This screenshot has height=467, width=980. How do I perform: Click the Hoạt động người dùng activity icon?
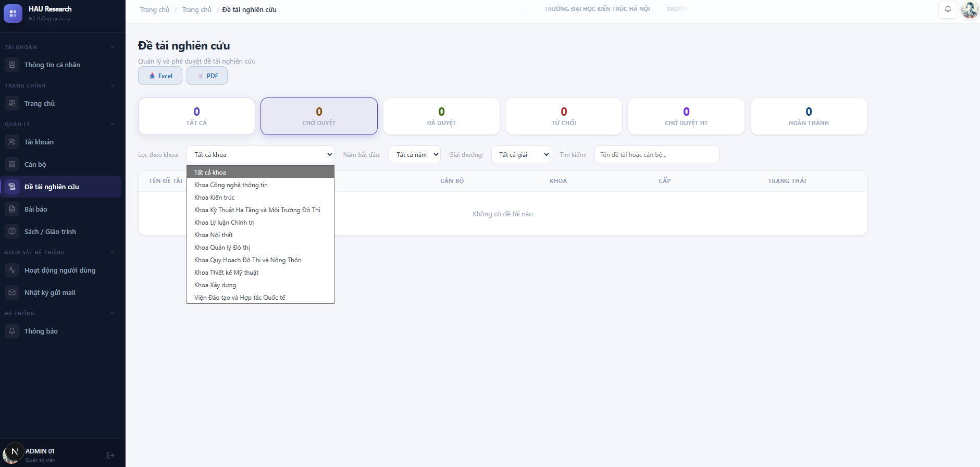point(12,270)
